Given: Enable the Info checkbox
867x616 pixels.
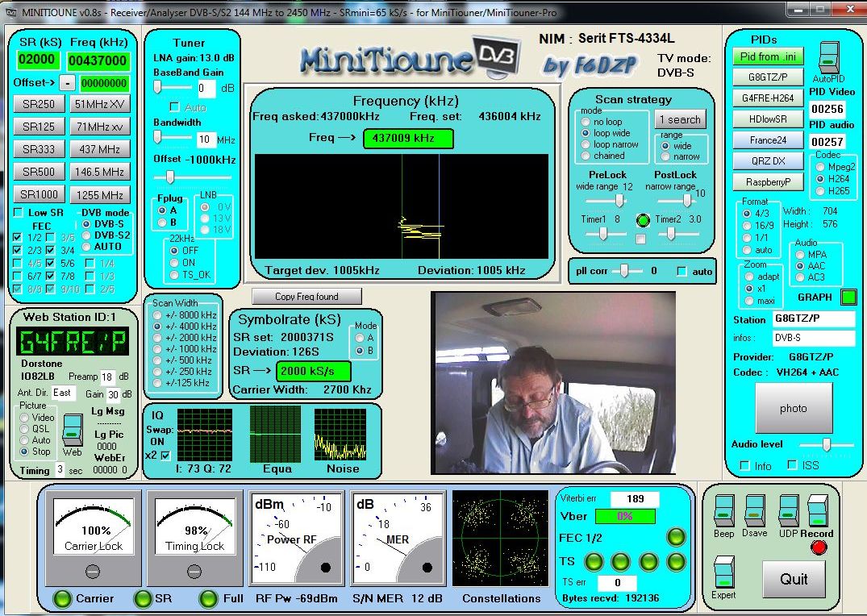Looking at the screenshot, I should 744,465.
